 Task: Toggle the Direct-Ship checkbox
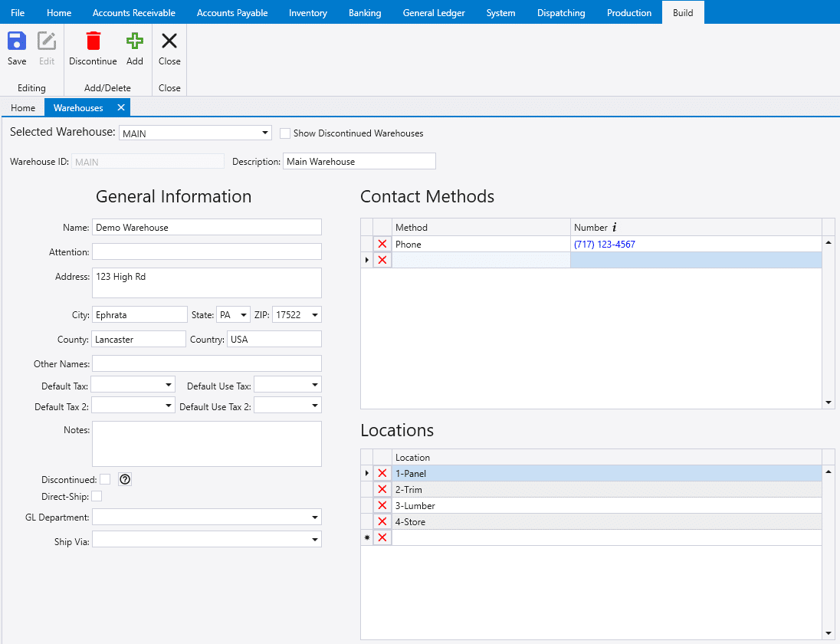point(97,497)
